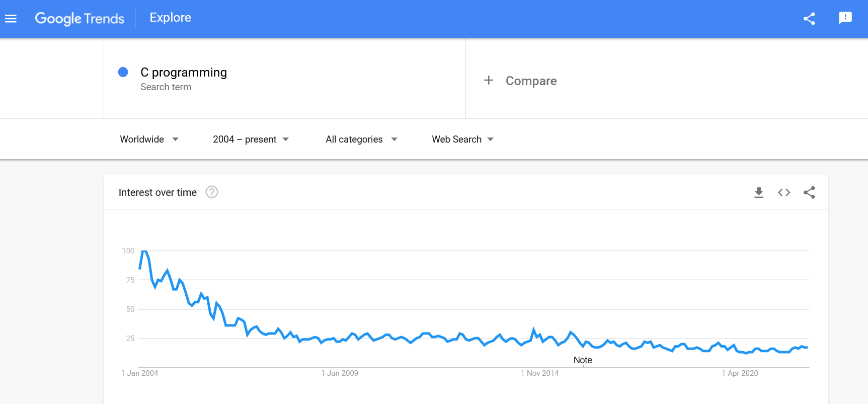Click the Google Trends logo

[80, 19]
